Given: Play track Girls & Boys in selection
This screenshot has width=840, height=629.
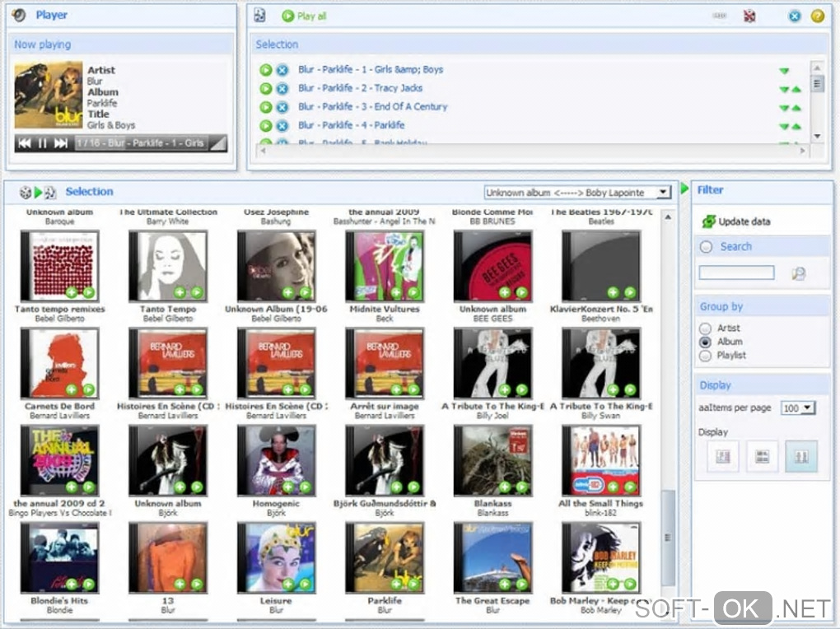Looking at the screenshot, I should click(x=266, y=70).
